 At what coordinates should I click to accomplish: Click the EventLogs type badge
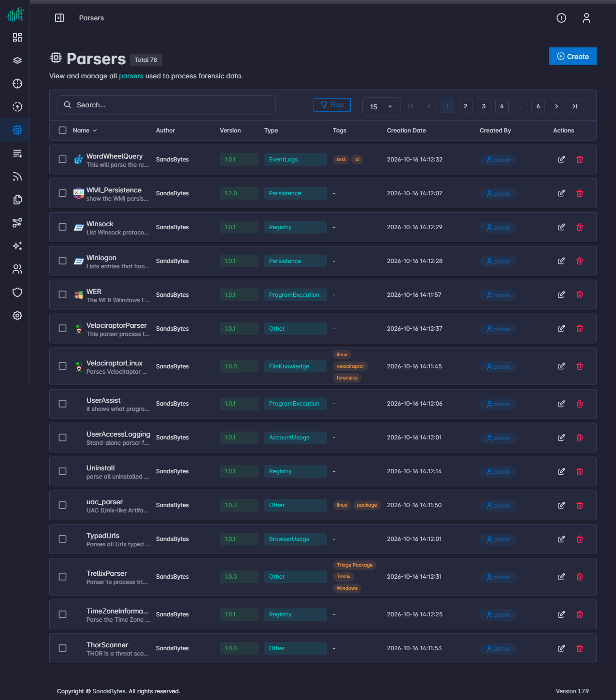tap(295, 160)
